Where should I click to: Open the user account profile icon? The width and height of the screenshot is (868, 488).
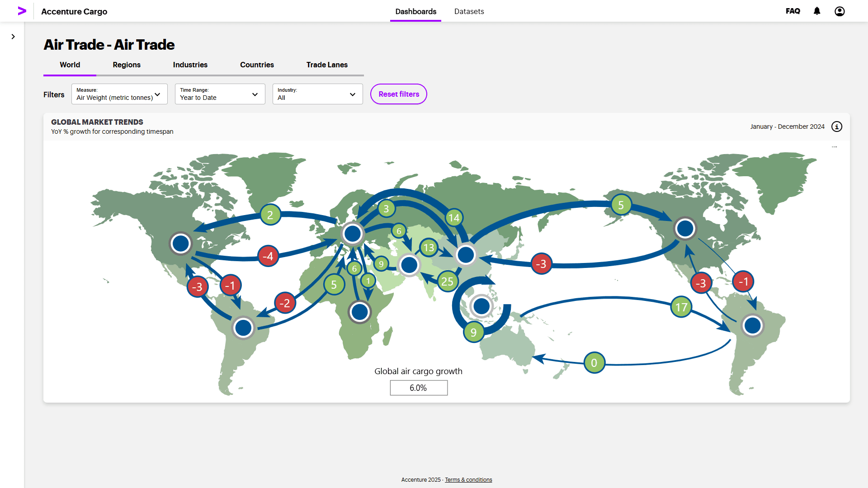tap(839, 11)
